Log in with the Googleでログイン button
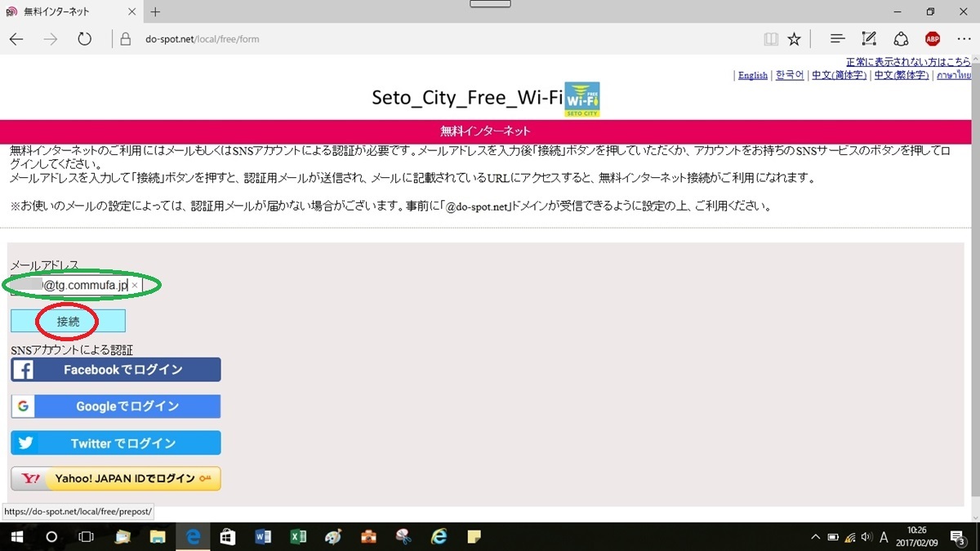Viewport: 980px width, 551px height. 116,407
